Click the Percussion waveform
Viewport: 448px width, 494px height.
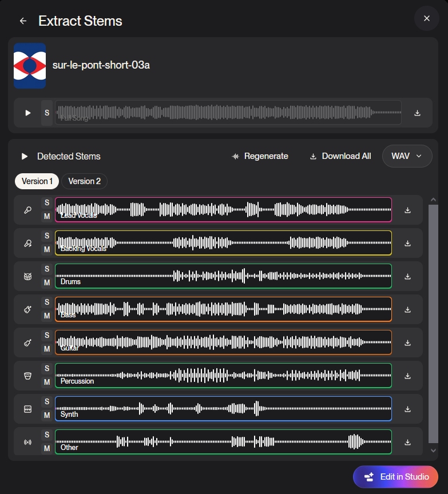tap(224, 375)
